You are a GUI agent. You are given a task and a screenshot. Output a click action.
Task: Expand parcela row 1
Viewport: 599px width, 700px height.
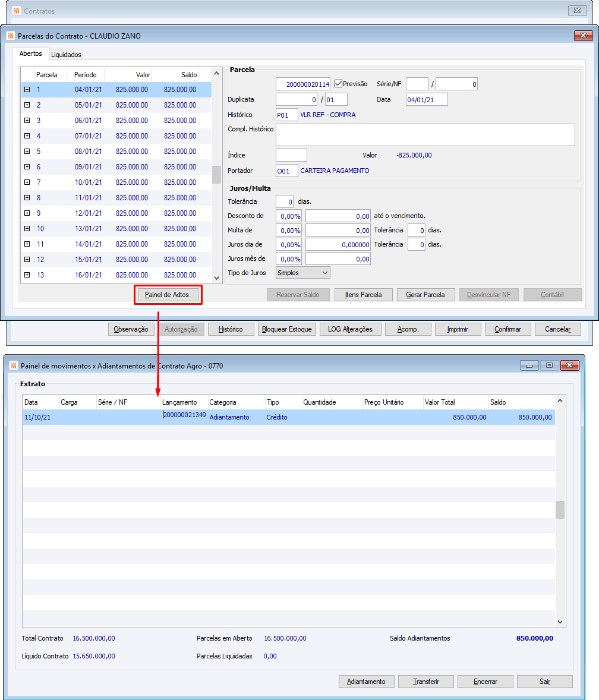[x=27, y=89]
